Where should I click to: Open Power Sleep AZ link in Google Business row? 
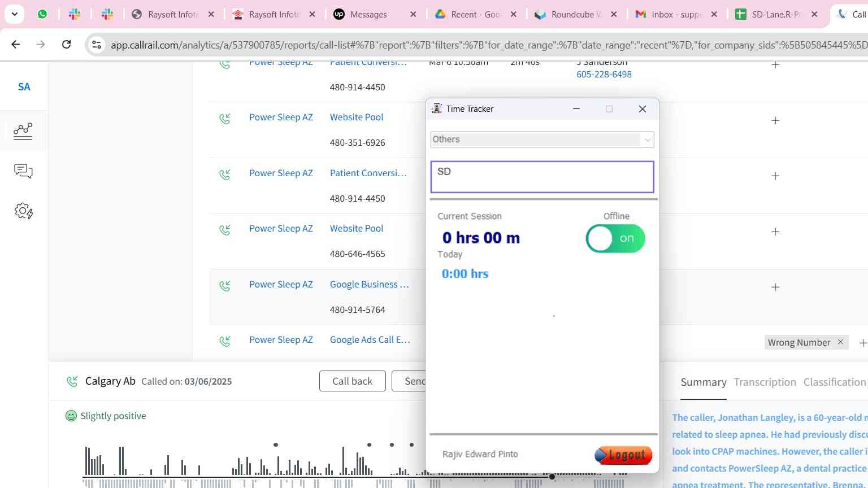(281, 284)
